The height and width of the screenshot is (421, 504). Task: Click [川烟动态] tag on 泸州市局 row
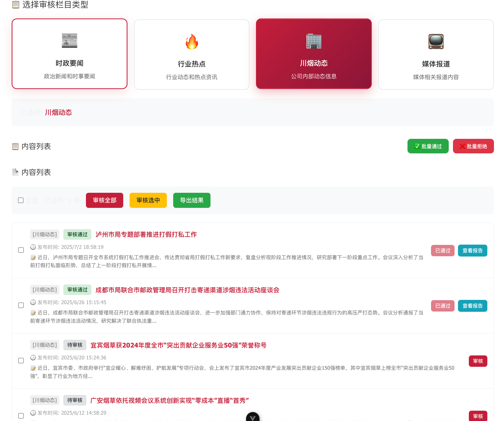coord(45,234)
